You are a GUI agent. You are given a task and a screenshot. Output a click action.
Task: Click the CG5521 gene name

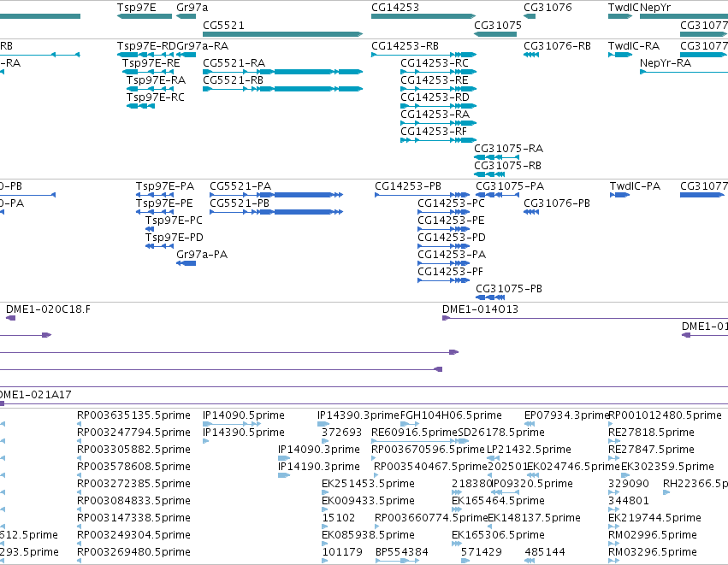[x=224, y=25]
